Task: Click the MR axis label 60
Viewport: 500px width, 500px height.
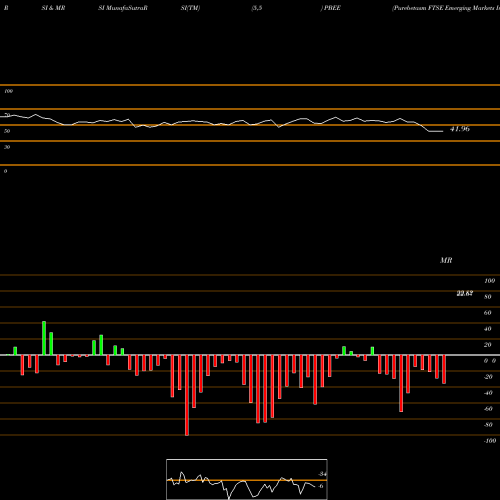Action: (x=488, y=313)
